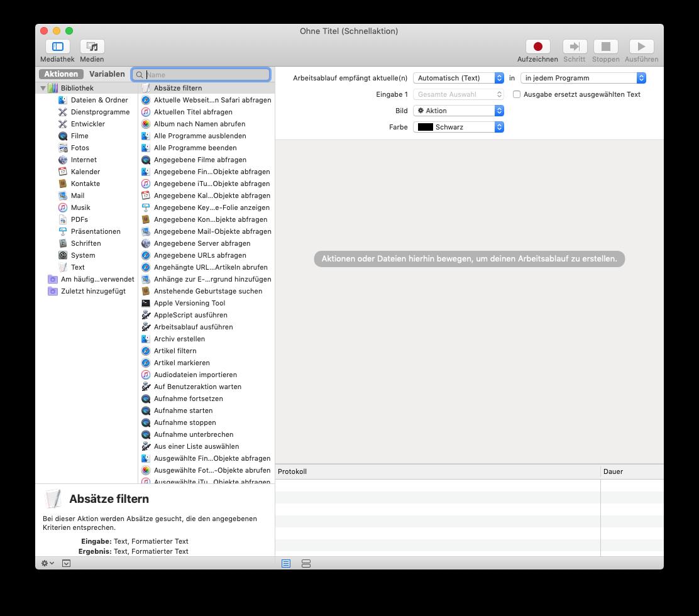
Task: Select Audiodateien importieren action
Action: (x=206, y=375)
